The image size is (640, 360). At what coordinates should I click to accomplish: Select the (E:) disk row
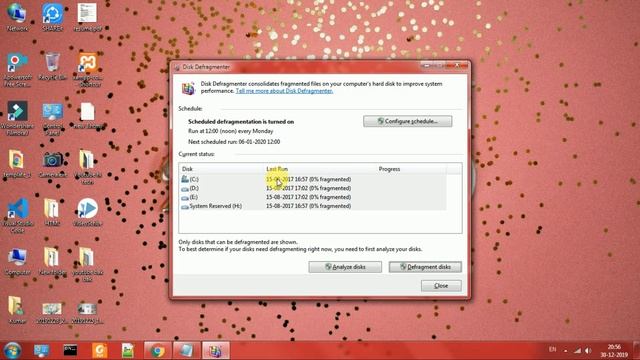tap(313, 197)
